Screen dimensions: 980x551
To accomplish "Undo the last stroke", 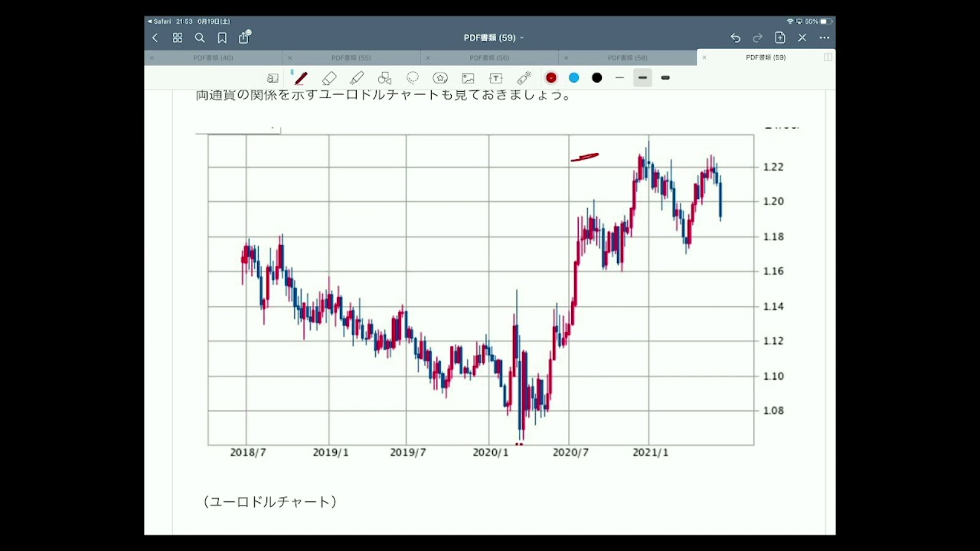I will [x=735, y=37].
